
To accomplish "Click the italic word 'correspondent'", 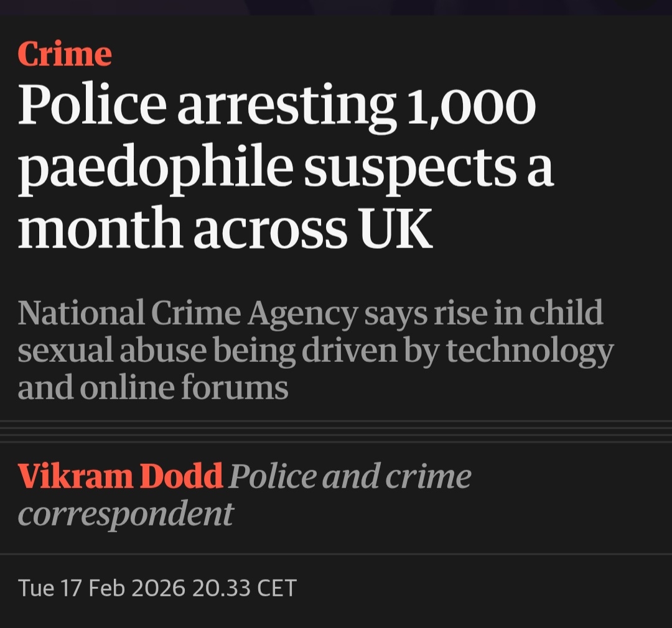I will coord(126,514).
